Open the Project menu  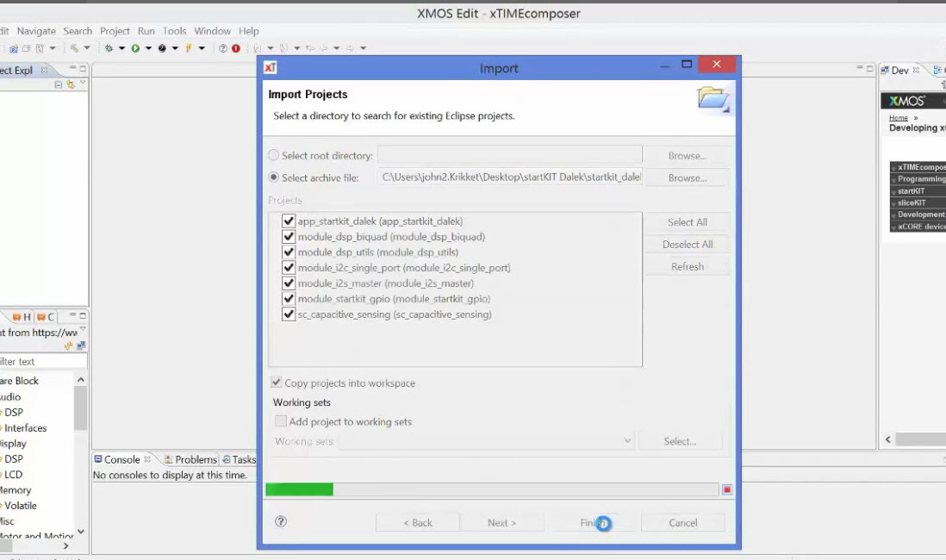115,31
